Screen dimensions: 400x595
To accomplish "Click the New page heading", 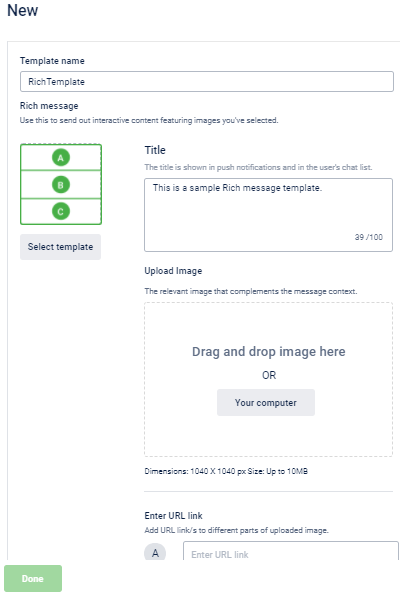I will tap(23, 10).
